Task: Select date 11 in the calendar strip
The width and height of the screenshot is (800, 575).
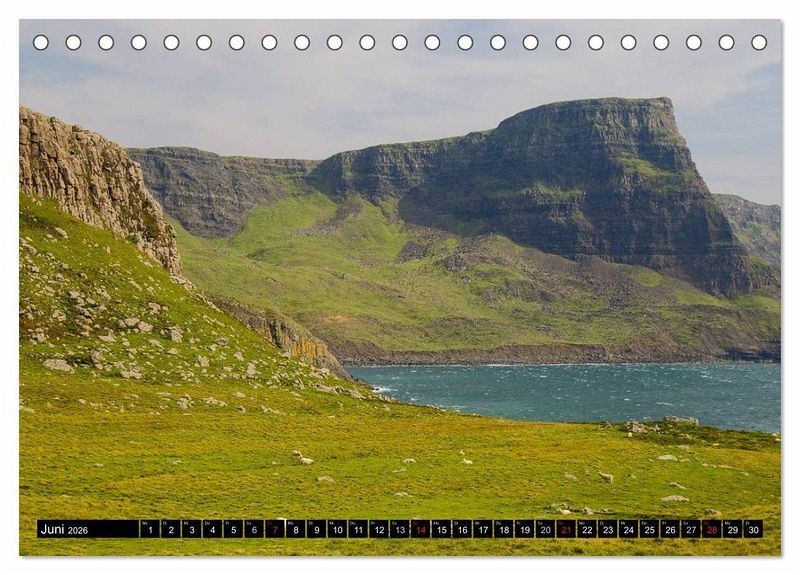Action: point(358,529)
